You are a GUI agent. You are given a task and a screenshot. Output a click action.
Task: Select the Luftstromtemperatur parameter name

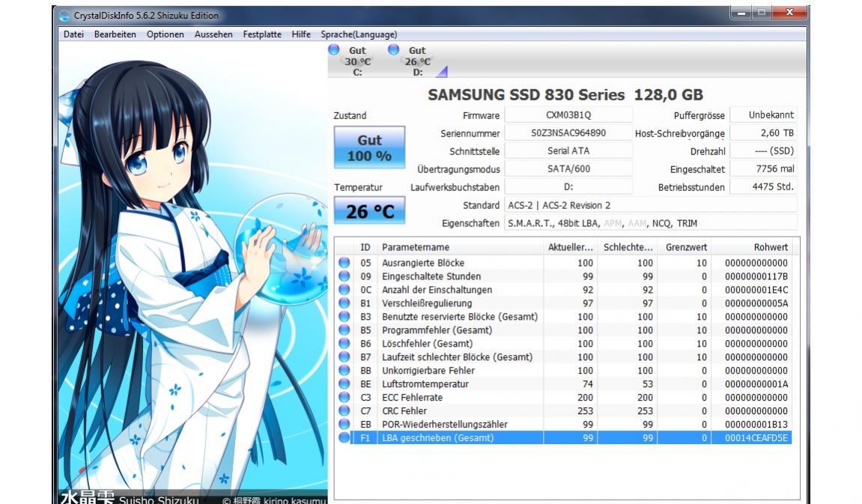[425, 383]
